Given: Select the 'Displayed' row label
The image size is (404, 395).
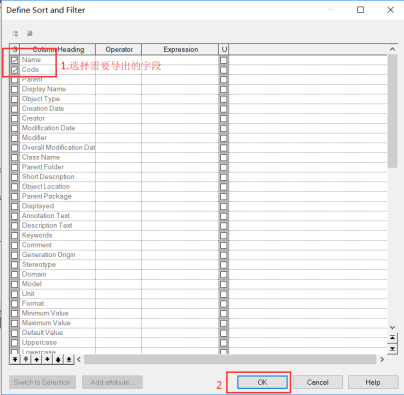Looking at the screenshot, I should 38,206.
